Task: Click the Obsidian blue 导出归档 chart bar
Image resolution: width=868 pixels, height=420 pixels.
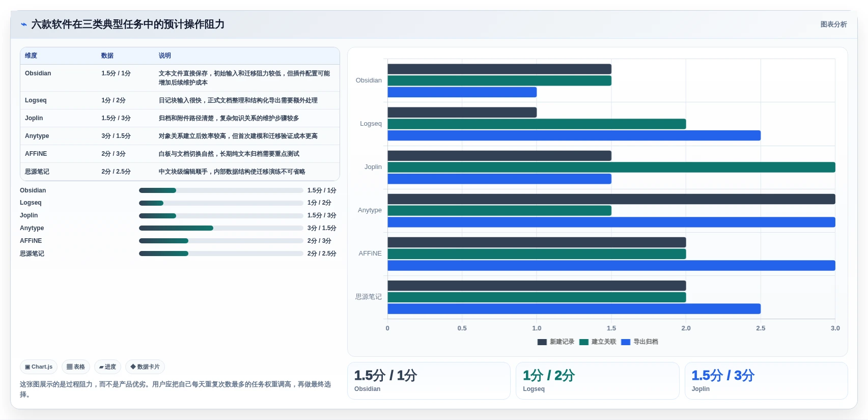Action: [462, 92]
